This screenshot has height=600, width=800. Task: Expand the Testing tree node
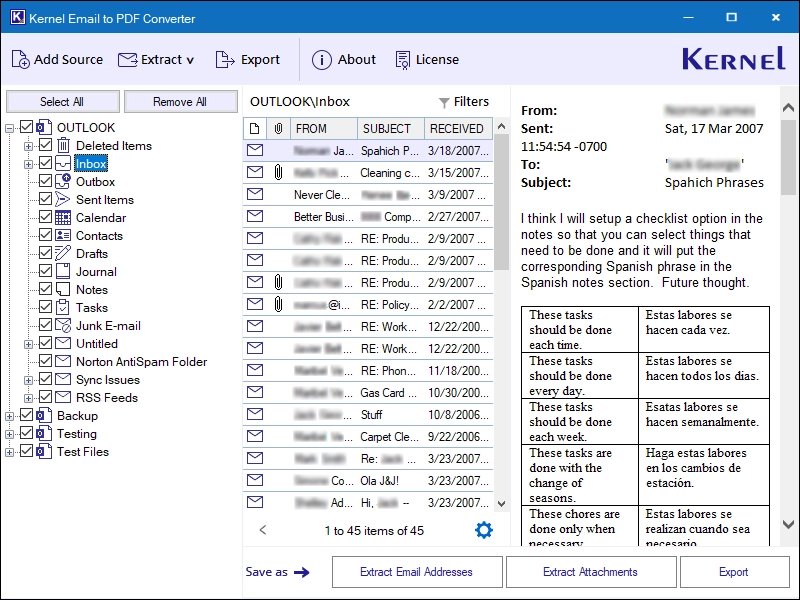point(9,435)
